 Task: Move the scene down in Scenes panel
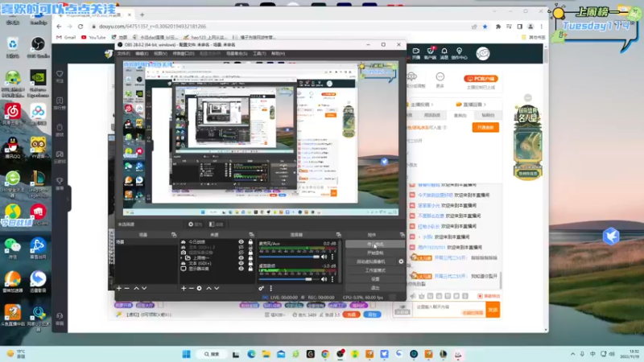pyautogui.click(x=144, y=288)
